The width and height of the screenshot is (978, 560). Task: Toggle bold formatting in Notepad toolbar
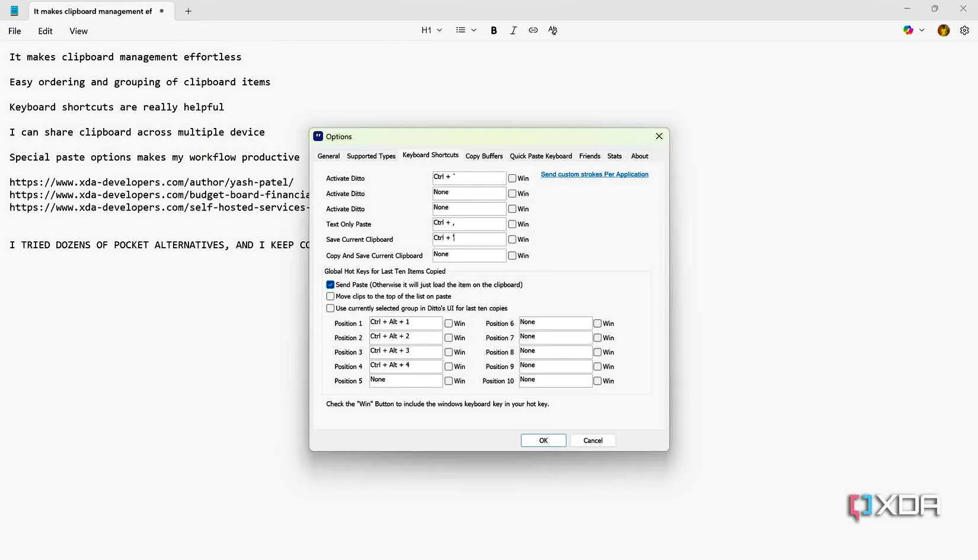pos(493,30)
